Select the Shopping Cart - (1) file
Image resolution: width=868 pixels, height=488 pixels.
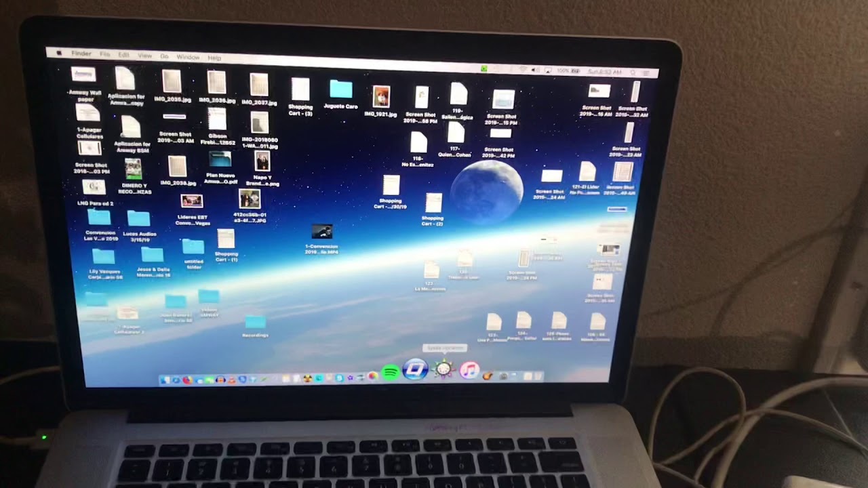(x=226, y=245)
